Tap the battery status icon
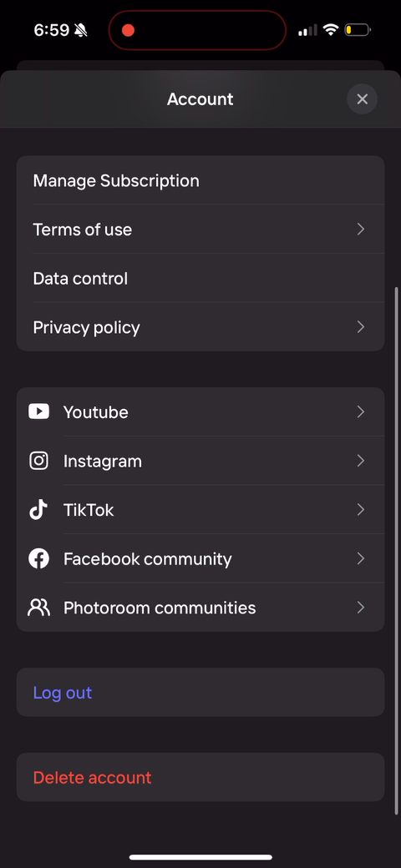The width and height of the screenshot is (401, 868). click(x=358, y=30)
